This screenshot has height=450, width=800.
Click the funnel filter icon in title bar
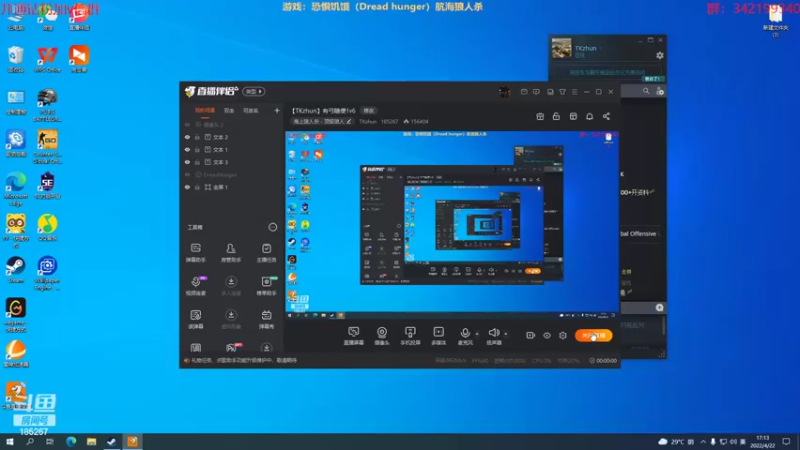tap(562, 92)
